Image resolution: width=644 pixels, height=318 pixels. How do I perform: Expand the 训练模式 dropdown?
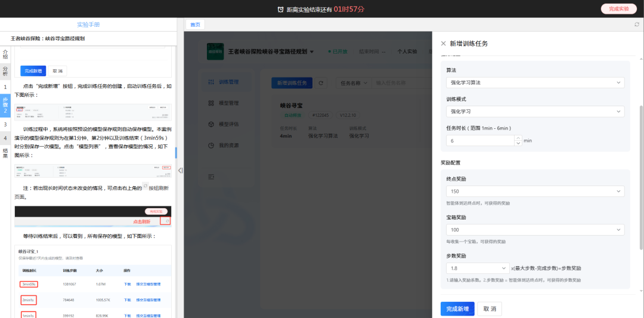(x=535, y=112)
